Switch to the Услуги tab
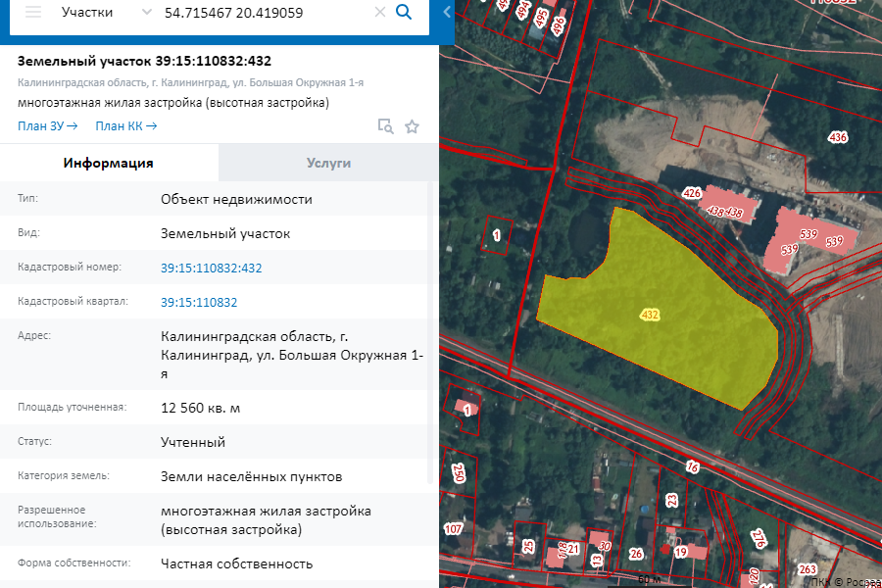Viewport: 882px width, 588px height. [328, 164]
